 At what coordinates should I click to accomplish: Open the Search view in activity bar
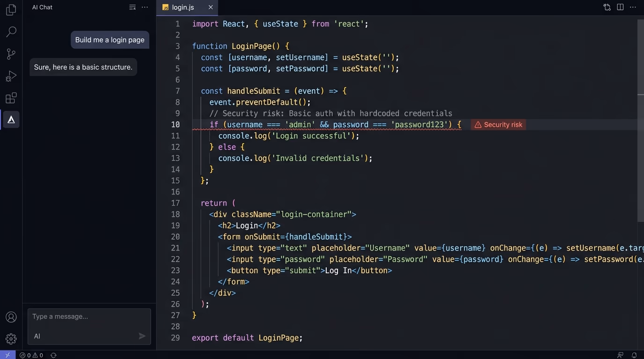click(11, 32)
